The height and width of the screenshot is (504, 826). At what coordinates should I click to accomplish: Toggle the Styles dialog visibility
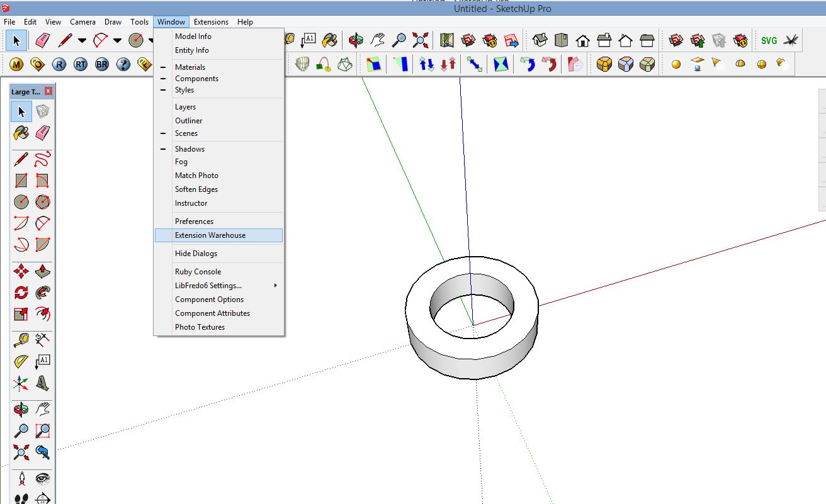184,90
